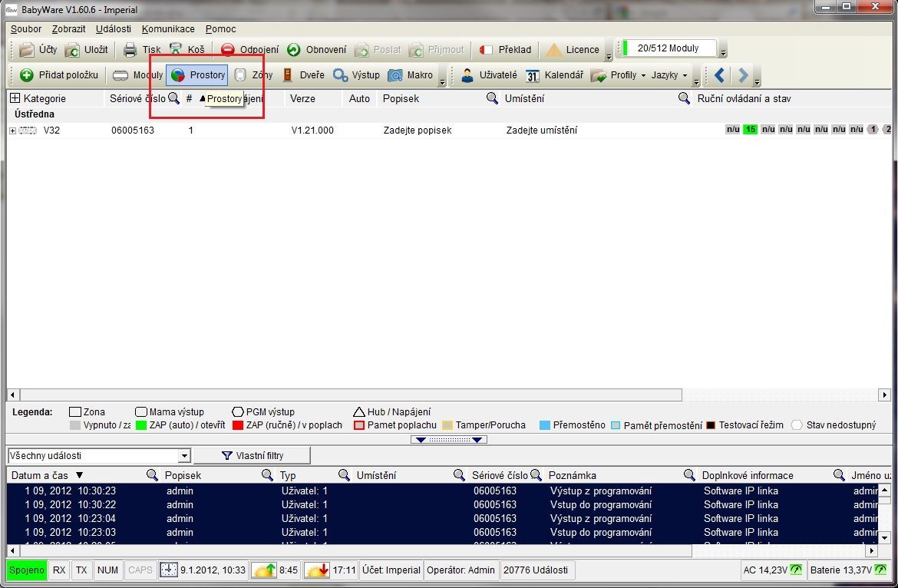Open the Všechny události dropdown
This screenshot has height=588, width=898.
[183, 456]
